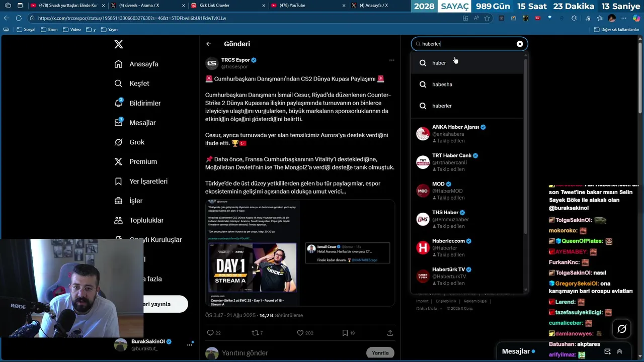Open Bildirimler notifications
The height and width of the screenshot is (362, 644).
coord(137,103)
